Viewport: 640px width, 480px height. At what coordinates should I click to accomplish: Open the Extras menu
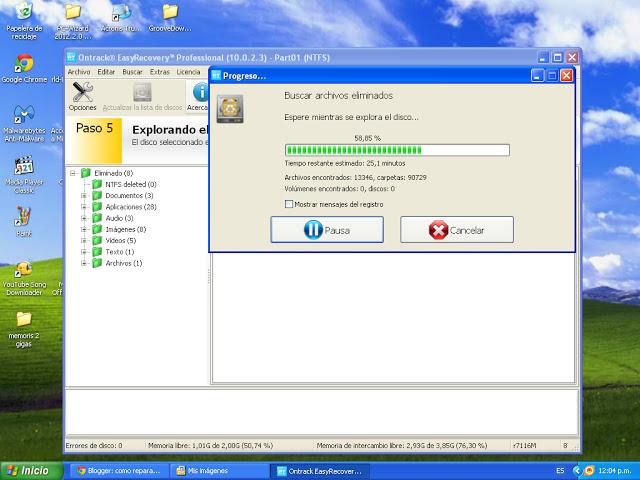[x=160, y=72]
